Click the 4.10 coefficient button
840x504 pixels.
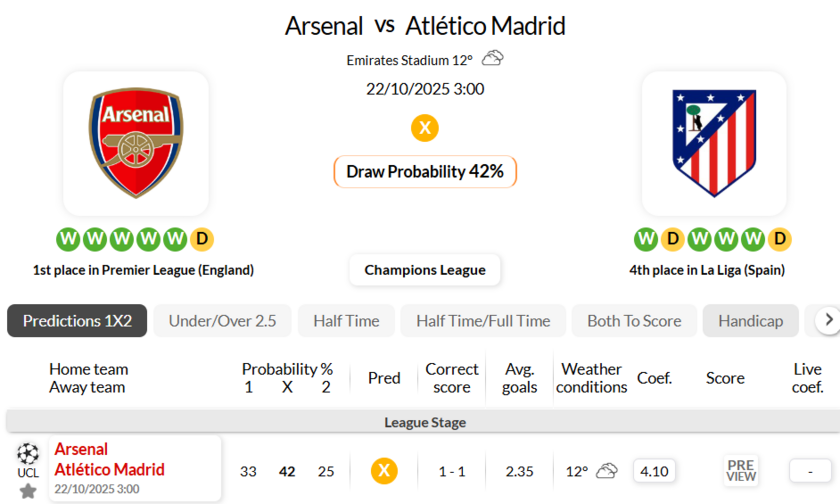[x=654, y=471]
